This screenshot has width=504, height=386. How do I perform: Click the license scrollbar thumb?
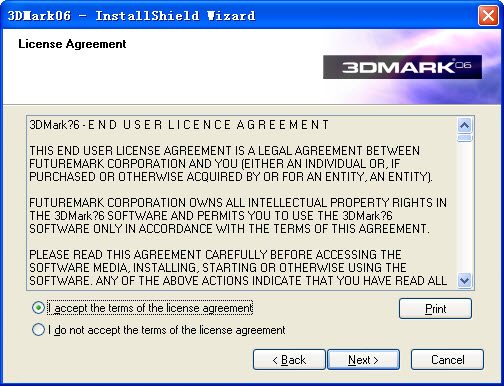point(465,138)
